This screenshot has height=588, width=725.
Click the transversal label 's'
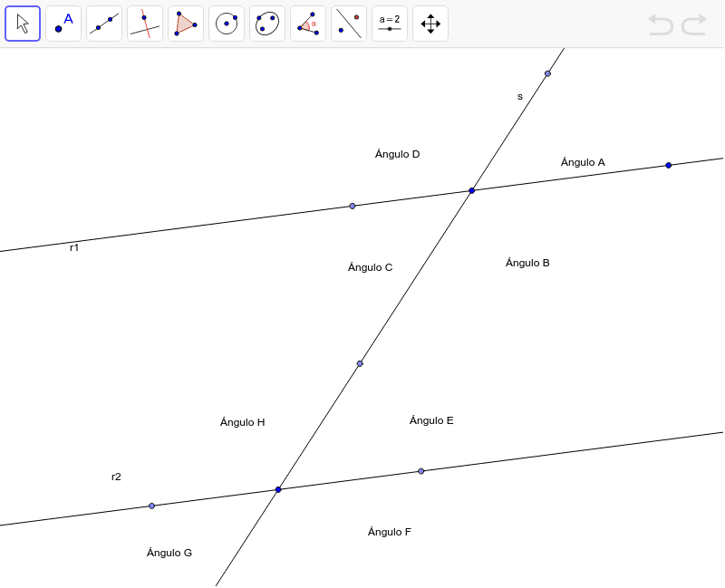point(519,97)
